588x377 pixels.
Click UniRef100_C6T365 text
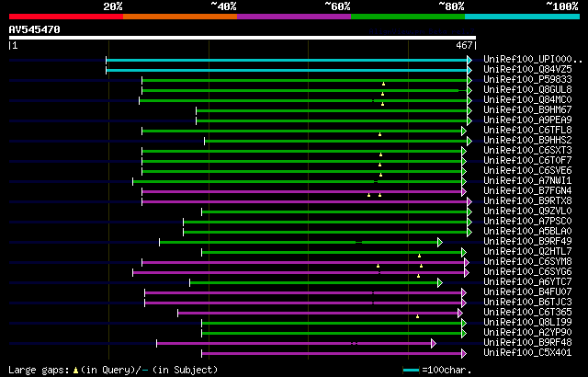(527, 313)
